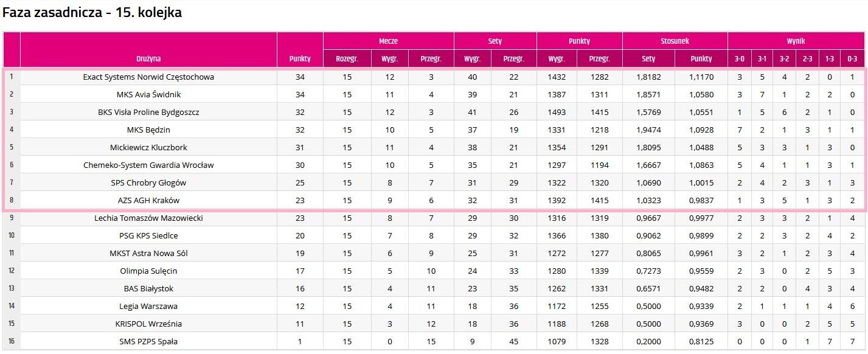Click the MKS Będzin team name

(x=148, y=130)
